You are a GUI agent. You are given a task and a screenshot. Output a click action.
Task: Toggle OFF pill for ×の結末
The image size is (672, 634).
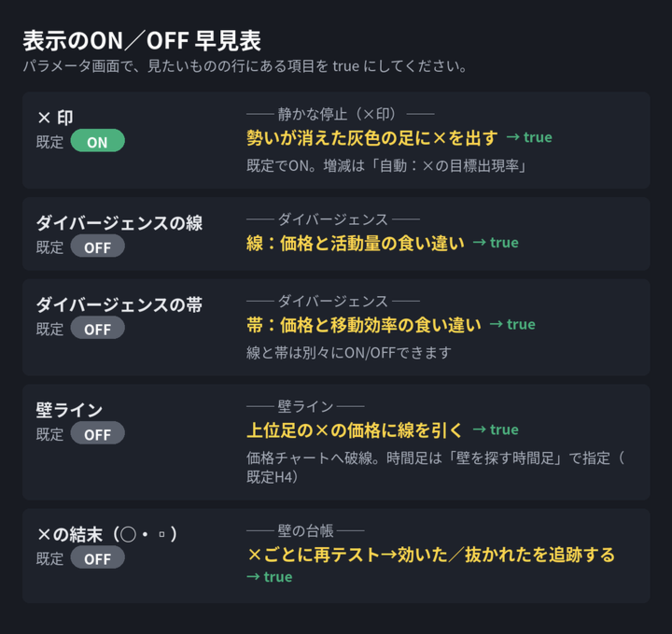(98, 557)
